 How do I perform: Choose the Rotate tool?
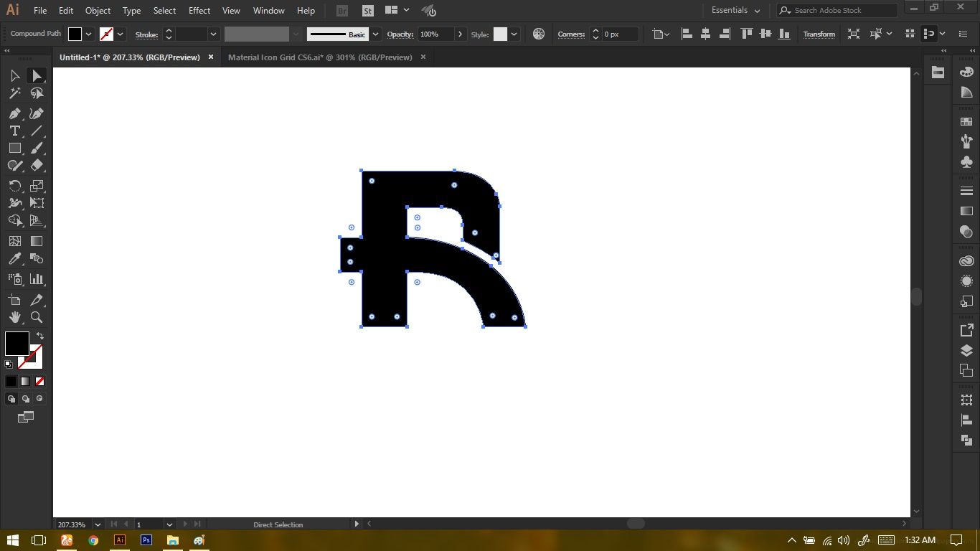14,186
